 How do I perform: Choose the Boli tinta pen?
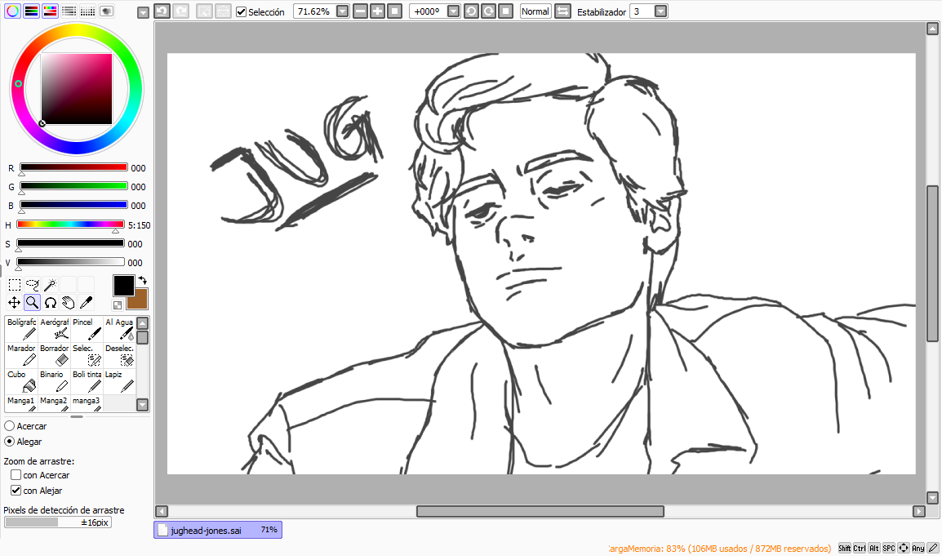click(87, 381)
